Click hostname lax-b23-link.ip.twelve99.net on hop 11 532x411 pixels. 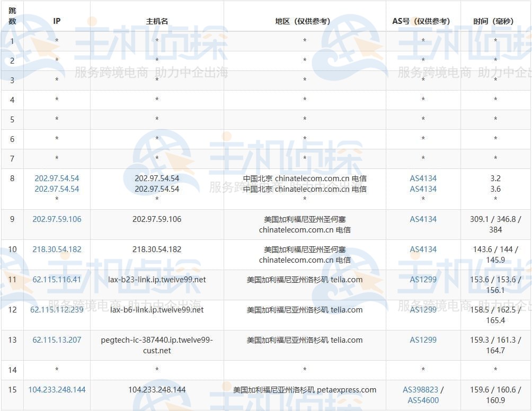(x=156, y=280)
